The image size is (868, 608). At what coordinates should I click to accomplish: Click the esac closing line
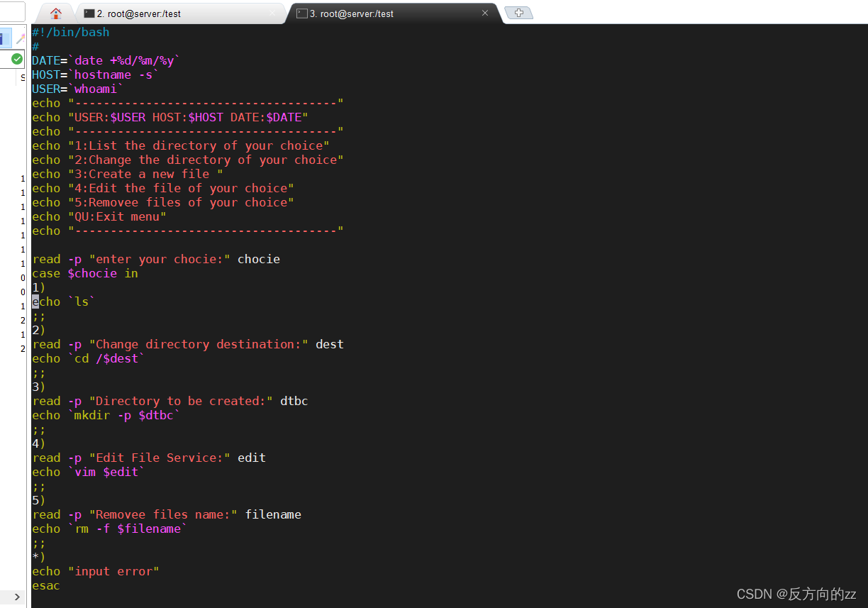click(46, 585)
